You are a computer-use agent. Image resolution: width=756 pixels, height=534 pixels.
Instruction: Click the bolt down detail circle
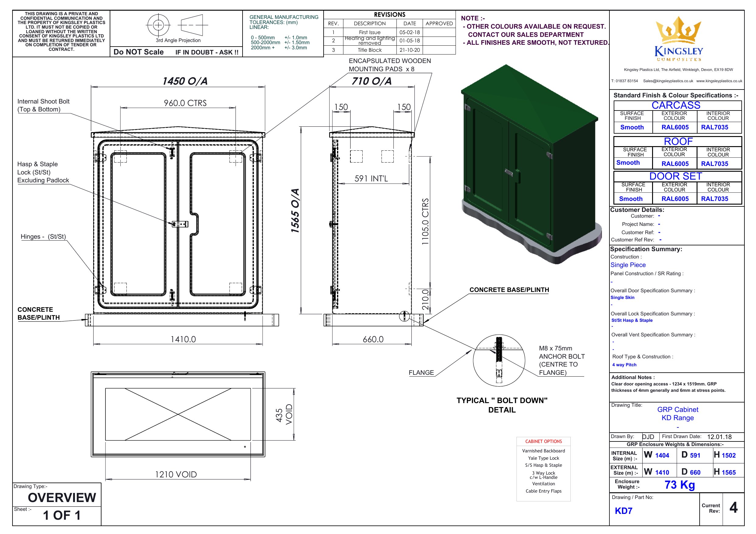pos(499,360)
